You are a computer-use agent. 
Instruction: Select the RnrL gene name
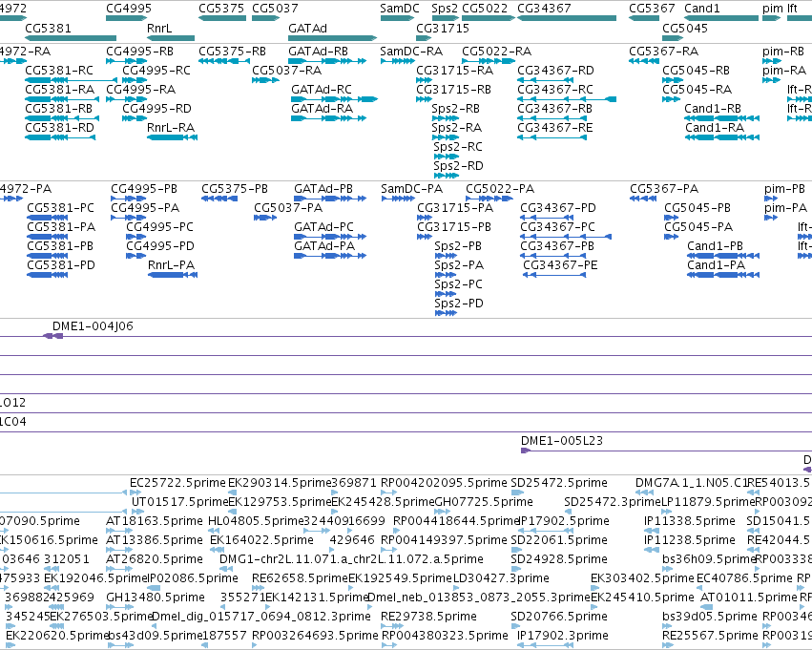pyautogui.click(x=159, y=29)
